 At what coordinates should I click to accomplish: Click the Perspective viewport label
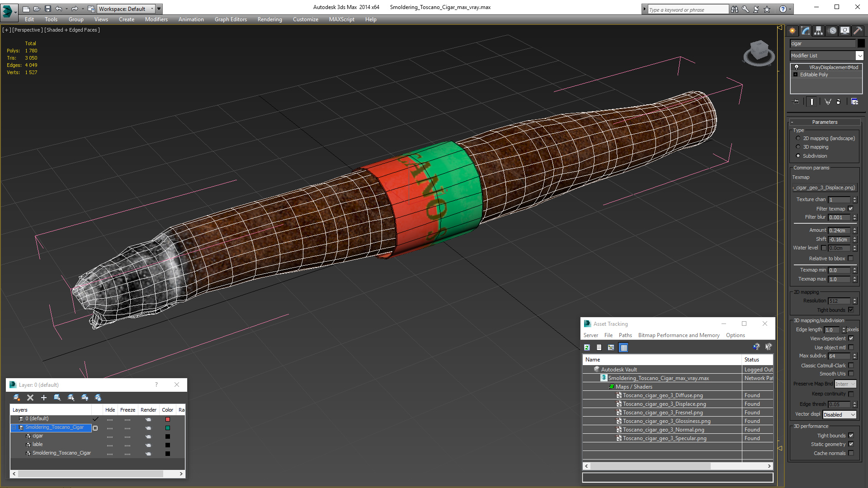click(x=28, y=30)
